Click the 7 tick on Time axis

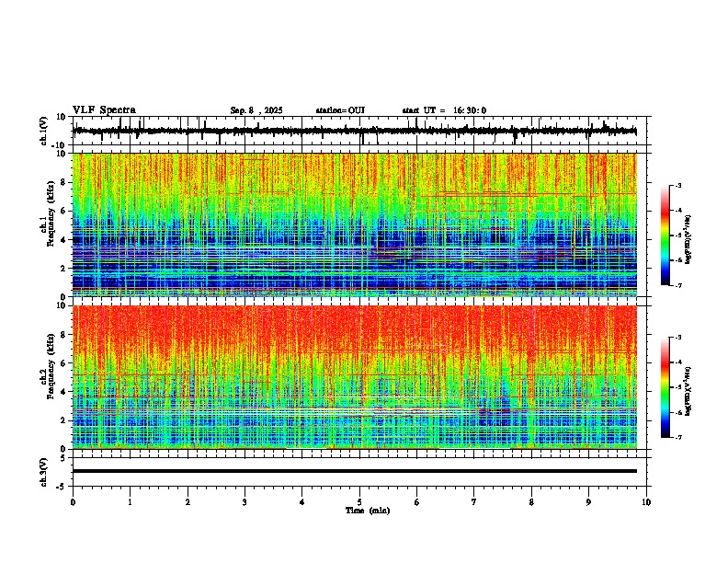pos(474,502)
